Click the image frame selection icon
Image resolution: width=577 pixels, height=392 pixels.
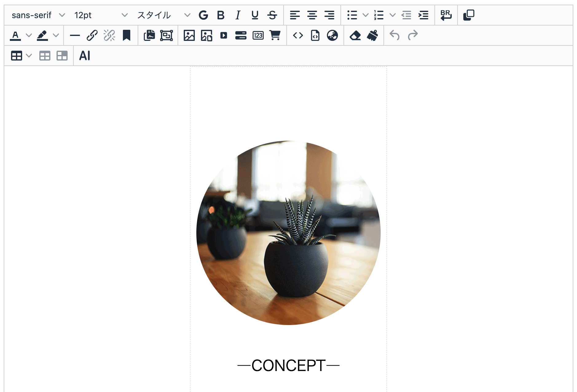(167, 36)
